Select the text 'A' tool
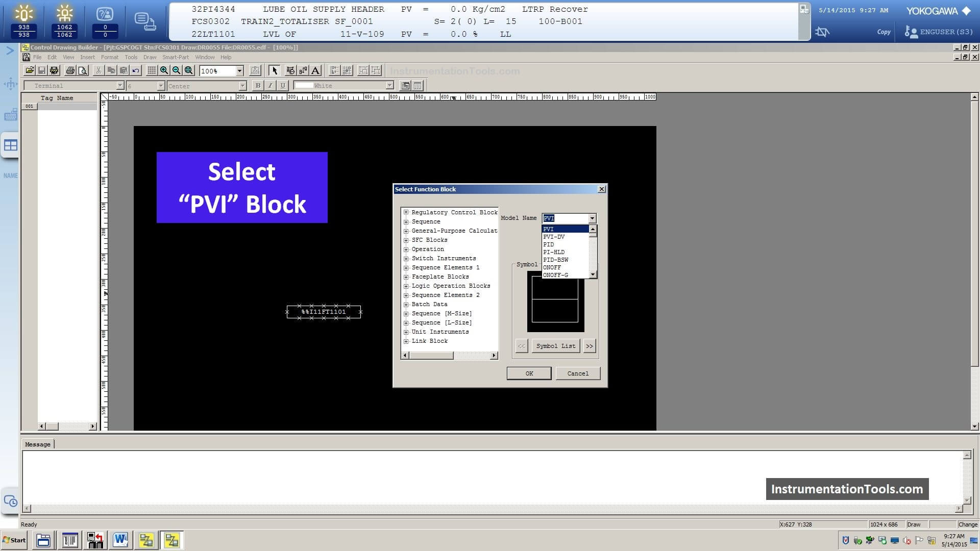980x551 pixels. click(315, 71)
